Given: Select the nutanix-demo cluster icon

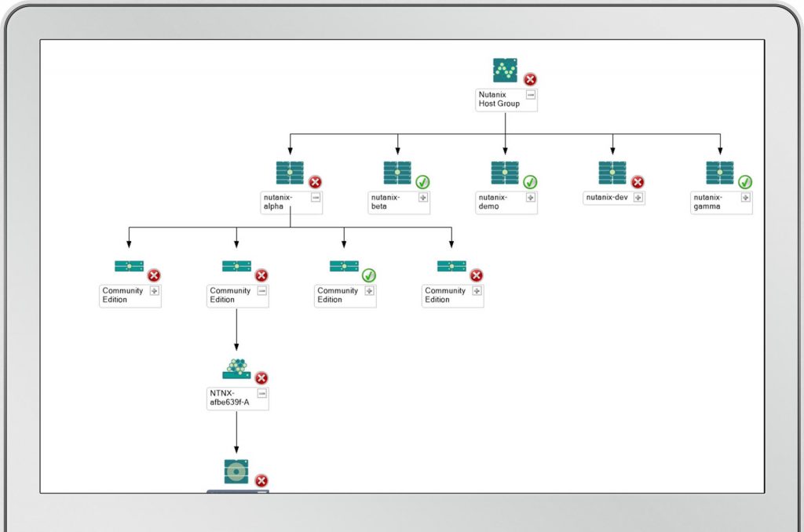Looking at the screenshot, I should pyautogui.click(x=505, y=173).
